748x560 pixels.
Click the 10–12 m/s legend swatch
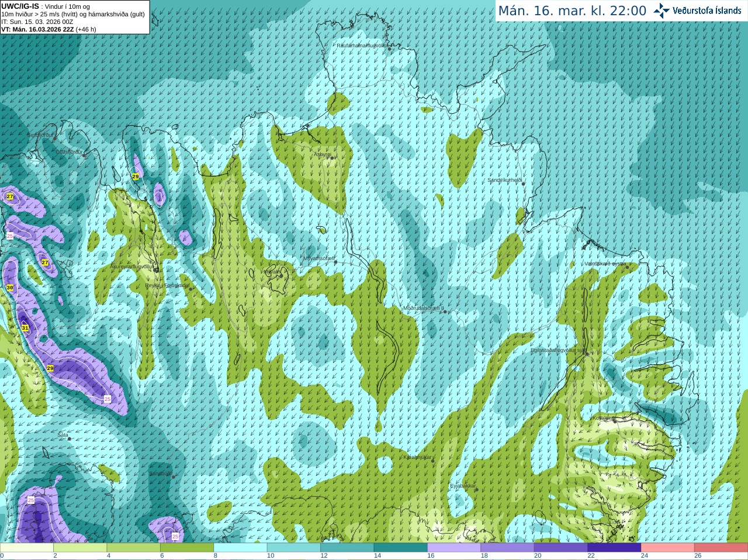coord(294,548)
